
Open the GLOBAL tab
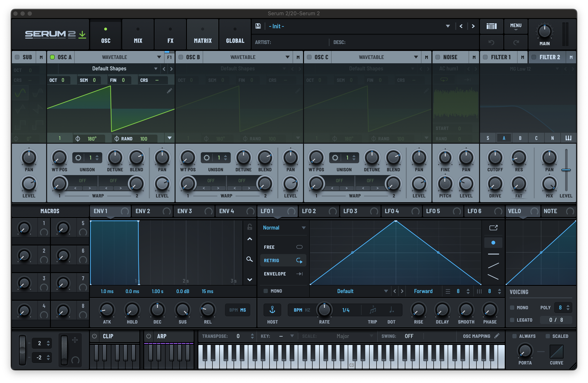(235, 34)
